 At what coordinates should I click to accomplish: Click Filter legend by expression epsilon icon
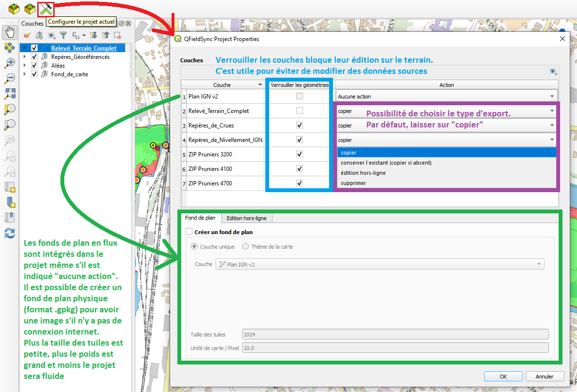(75, 35)
